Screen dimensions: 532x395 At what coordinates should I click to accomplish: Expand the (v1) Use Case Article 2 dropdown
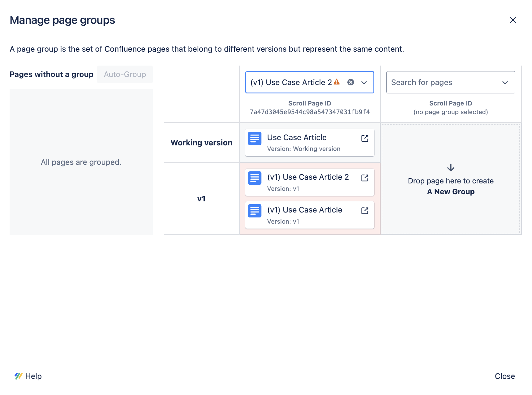[364, 83]
